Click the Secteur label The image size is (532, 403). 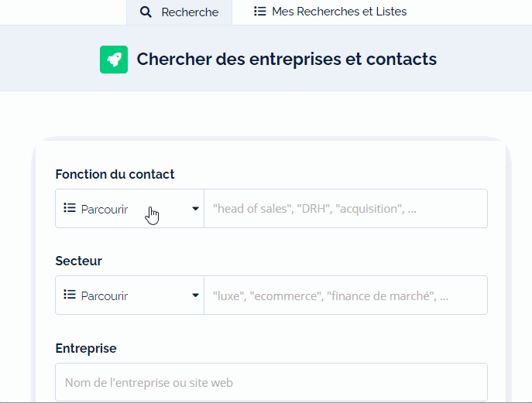click(78, 261)
